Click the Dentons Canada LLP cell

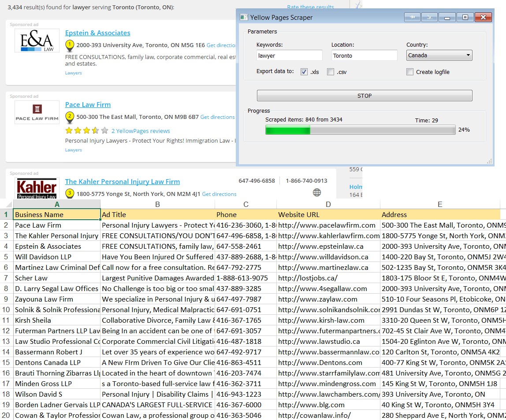pyautogui.click(x=57, y=363)
